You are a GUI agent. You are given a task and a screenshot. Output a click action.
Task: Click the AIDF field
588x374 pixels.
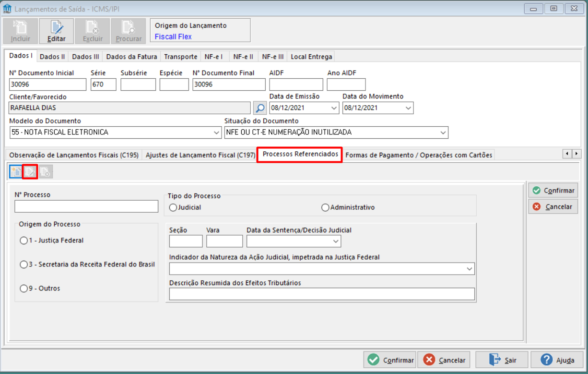click(x=296, y=84)
